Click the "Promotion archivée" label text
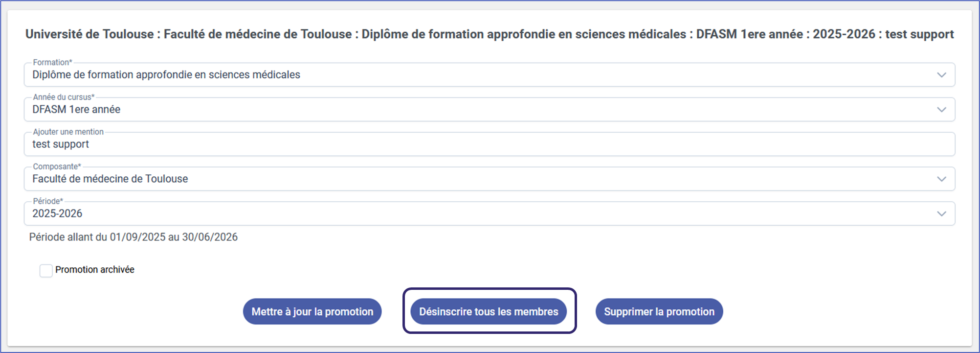The image size is (980, 353). pos(94,270)
